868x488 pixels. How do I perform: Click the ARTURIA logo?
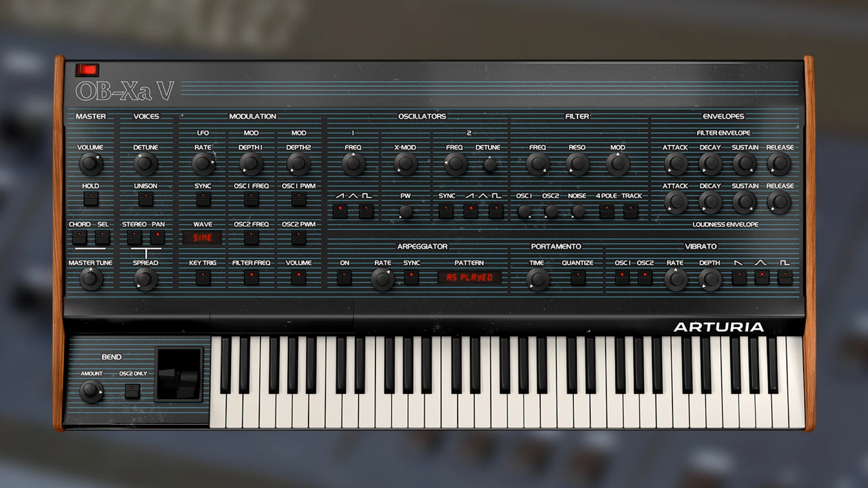point(718,327)
